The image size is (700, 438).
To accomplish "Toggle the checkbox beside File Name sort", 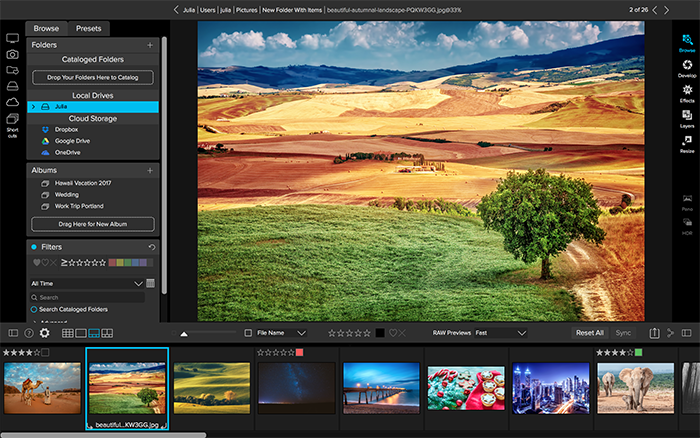I will pos(248,332).
